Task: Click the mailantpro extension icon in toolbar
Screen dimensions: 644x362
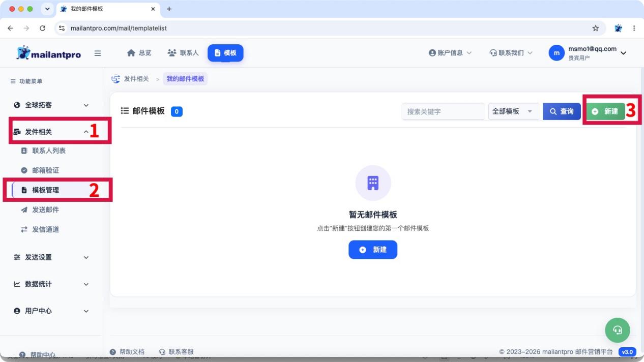Action: (x=618, y=28)
